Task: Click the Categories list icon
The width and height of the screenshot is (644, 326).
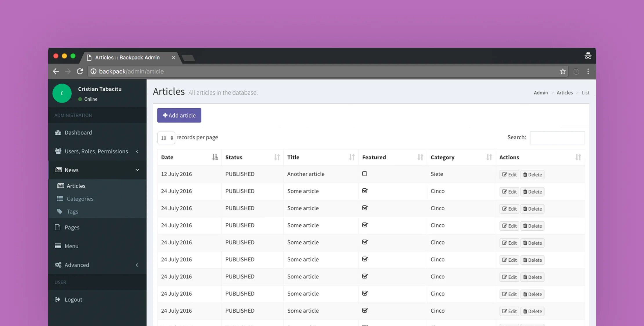Action: click(x=60, y=198)
